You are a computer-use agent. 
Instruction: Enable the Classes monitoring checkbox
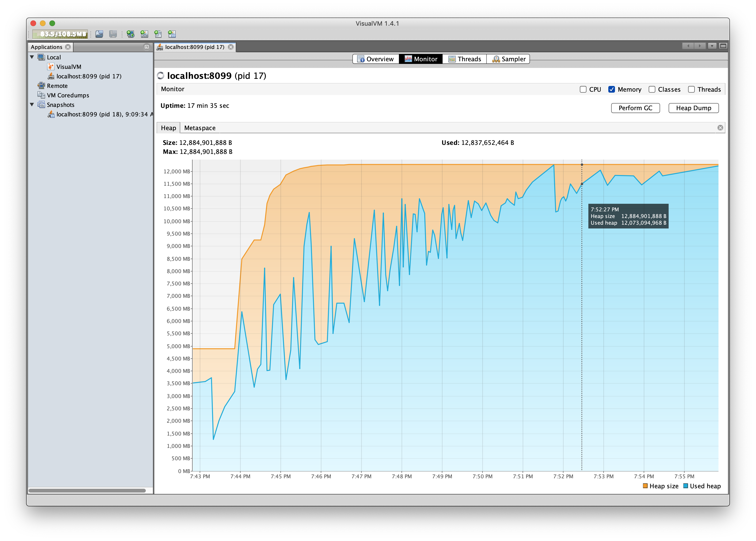point(652,89)
